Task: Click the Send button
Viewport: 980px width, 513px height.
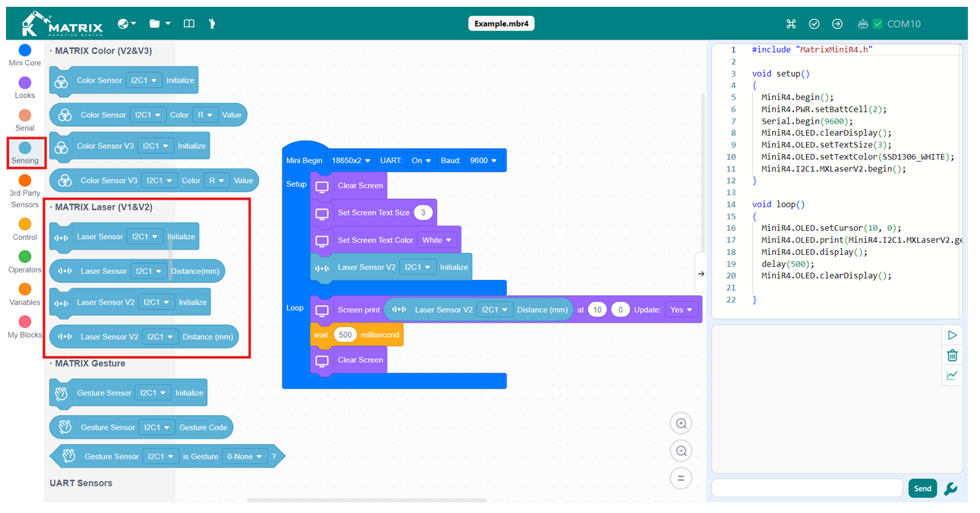Action: 922,488
